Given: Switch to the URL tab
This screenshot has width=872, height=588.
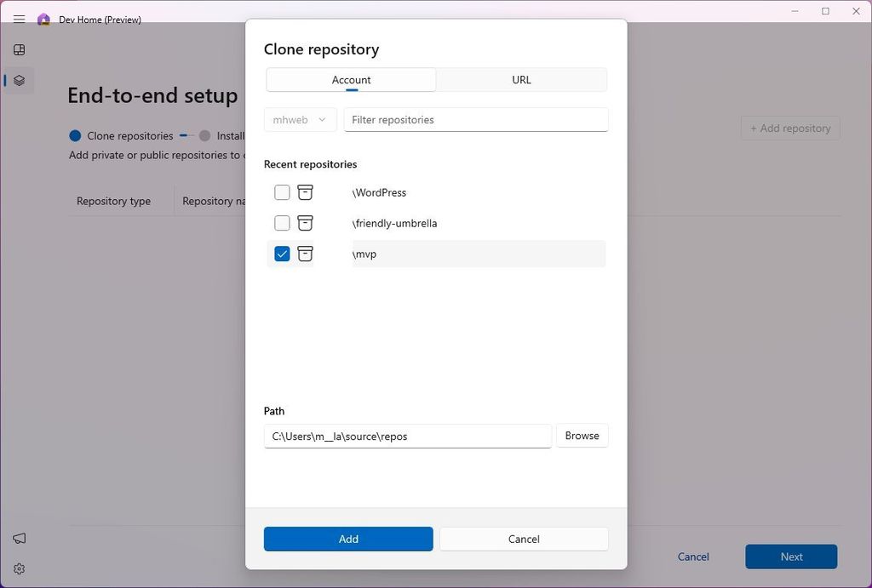Looking at the screenshot, I should tap(521, 79).
